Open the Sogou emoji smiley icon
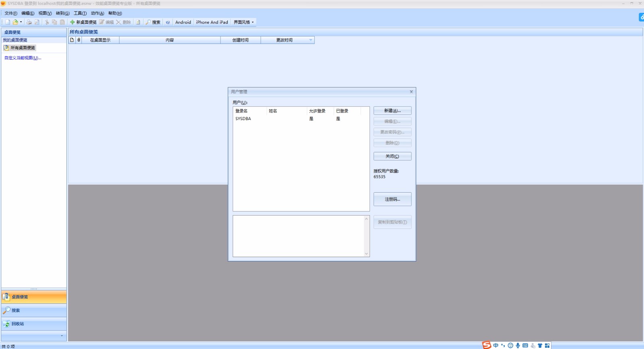This screenshot has width=644, height=349. [510, 345]
